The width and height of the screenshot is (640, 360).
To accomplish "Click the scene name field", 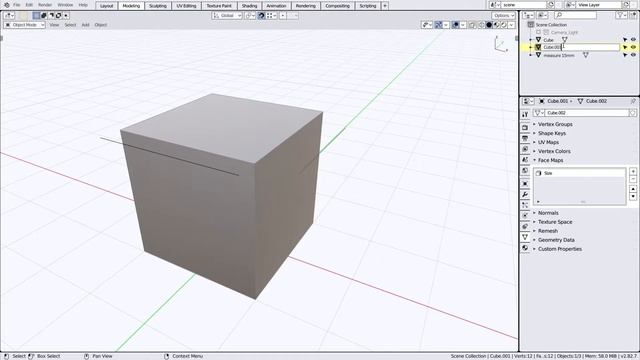I will (x=524, y=5).
